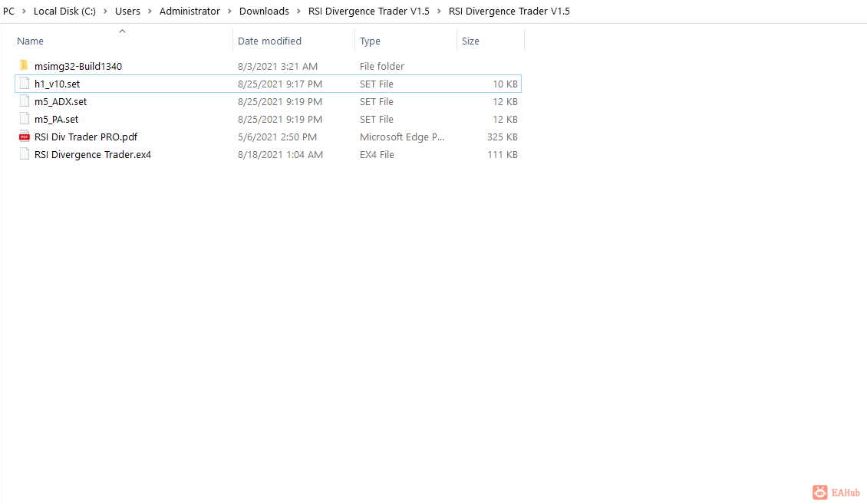Sort files by the Type column
Screen dimensions: 867x504
370,41
